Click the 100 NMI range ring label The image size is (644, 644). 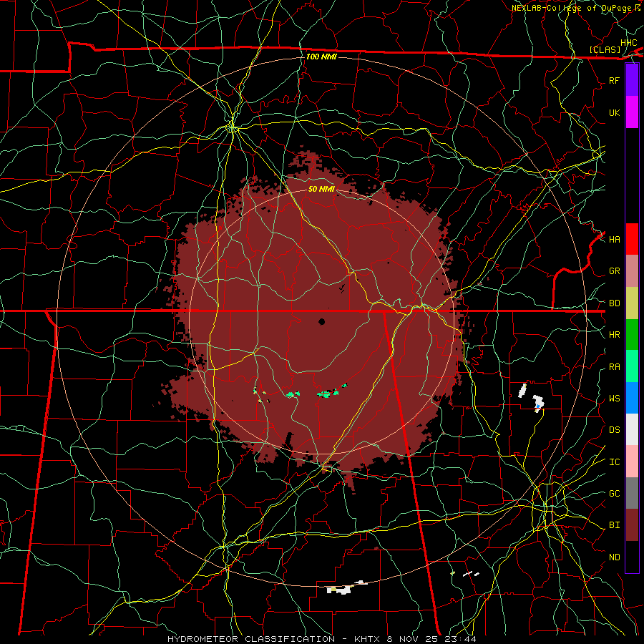(321, 57)
